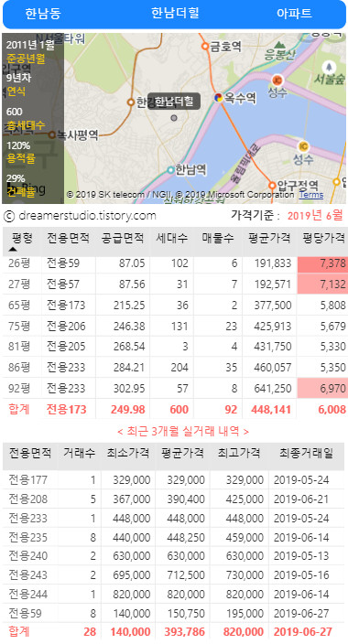Screen dimensions: 348x644
Task: Click the 2019-06-21 last trade date
Action: pyautogui.click(x=301, y=499)
